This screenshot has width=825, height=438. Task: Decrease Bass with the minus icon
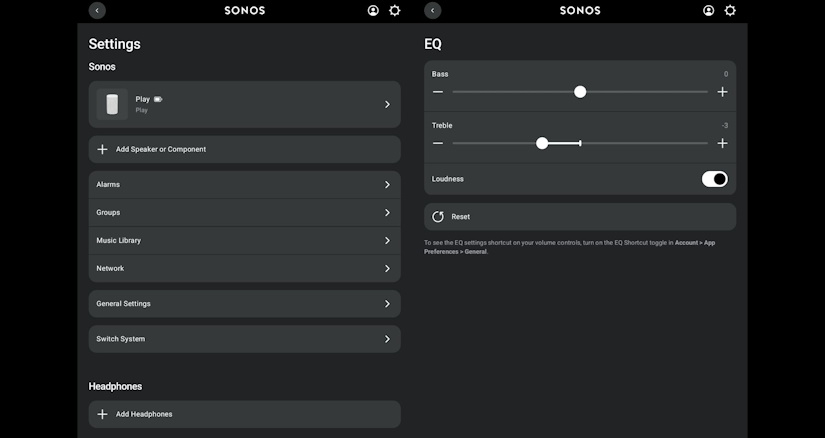tap(438, 92)
